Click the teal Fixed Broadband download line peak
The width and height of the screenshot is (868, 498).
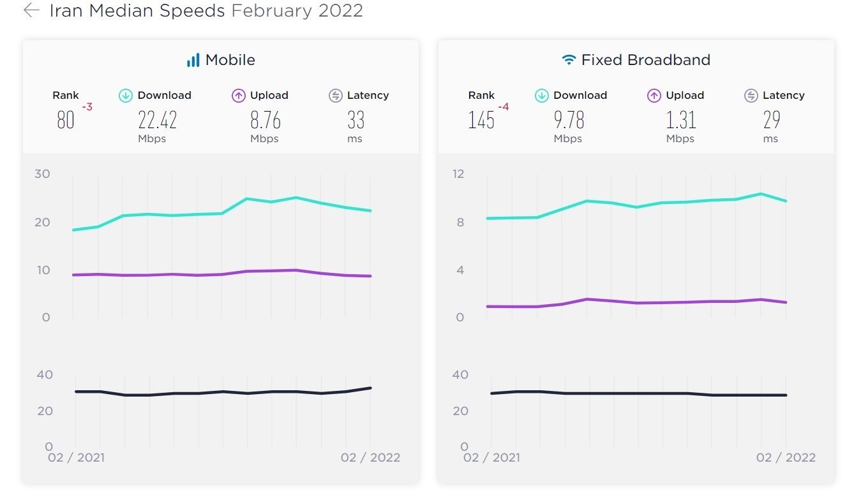click(761, 193)
